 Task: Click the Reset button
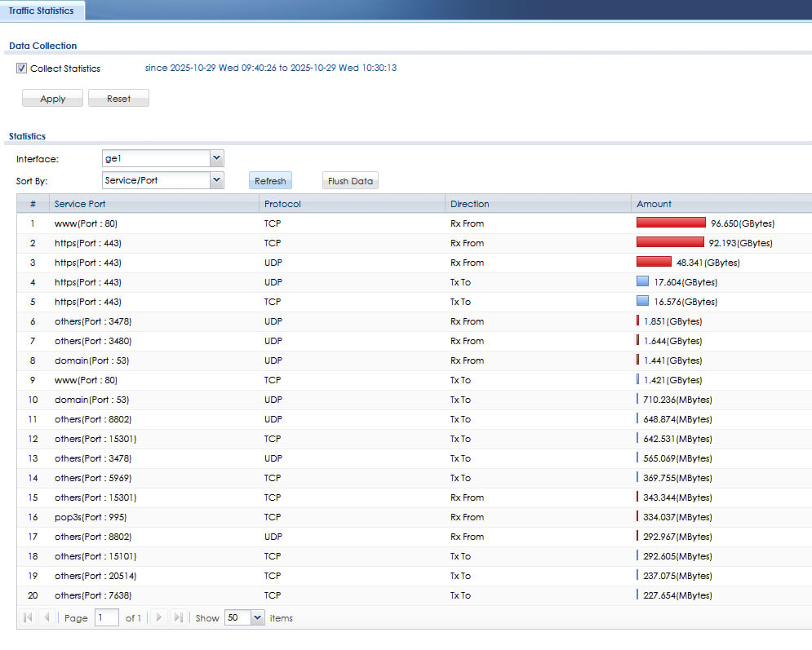[118, 99]
